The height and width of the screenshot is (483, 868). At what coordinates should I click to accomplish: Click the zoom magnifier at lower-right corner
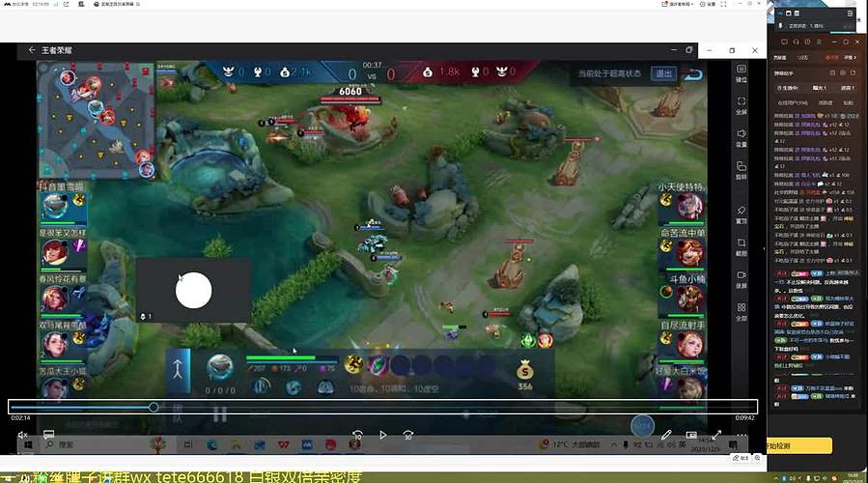coord(757,458)
